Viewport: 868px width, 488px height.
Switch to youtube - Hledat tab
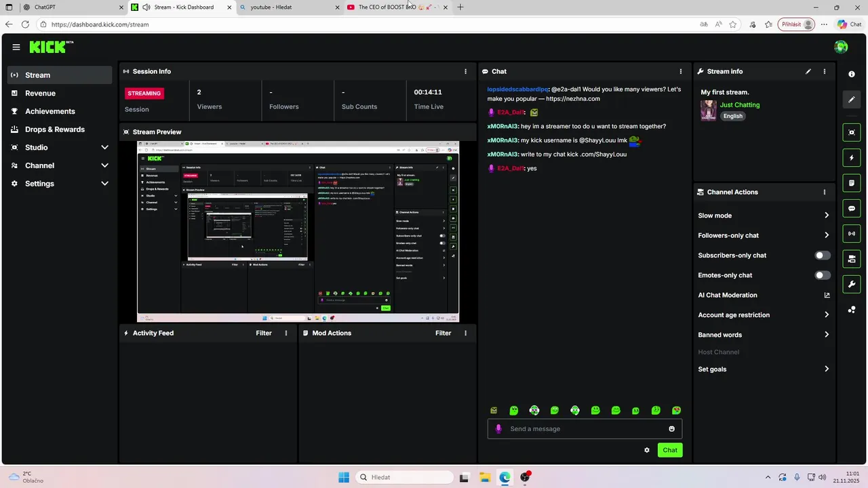click(288, 7)
